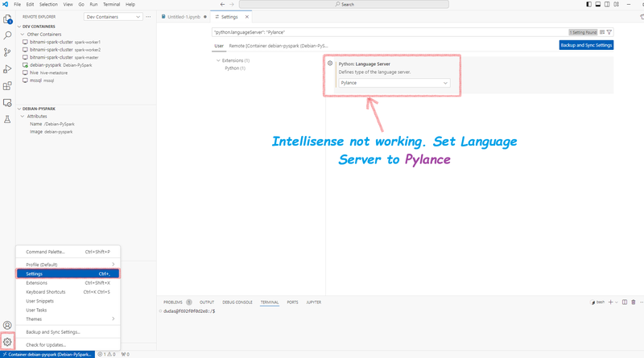Open the Pylance language server dropdown

pyautogui.click(x=394, y=83)
